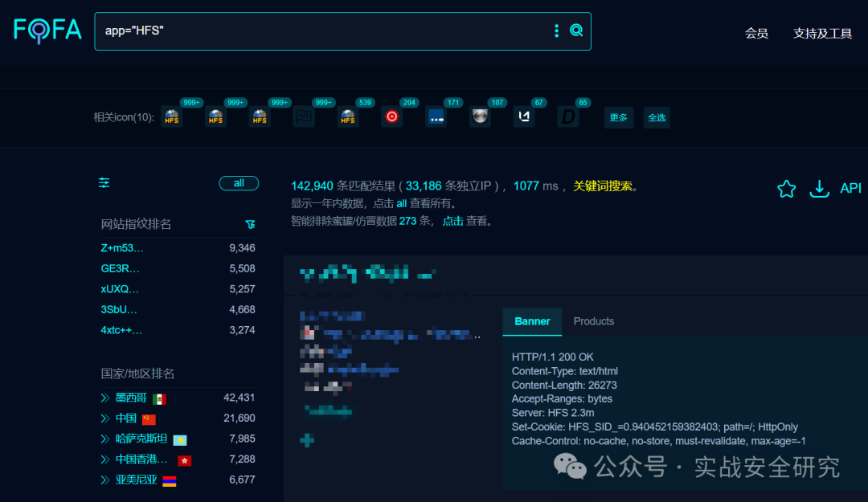Expand the 哈萨克斯坦 country row
This screenshot has width=868, height=502.
coord(105,439)
